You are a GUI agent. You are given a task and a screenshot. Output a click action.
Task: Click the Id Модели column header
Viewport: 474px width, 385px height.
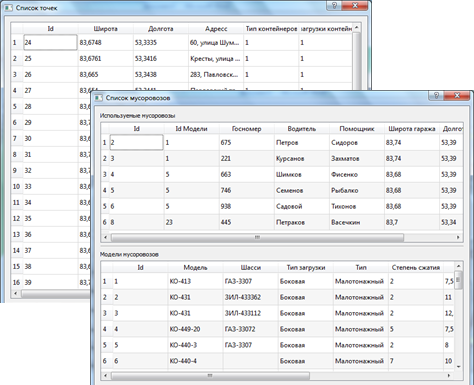tap(191, 129)
